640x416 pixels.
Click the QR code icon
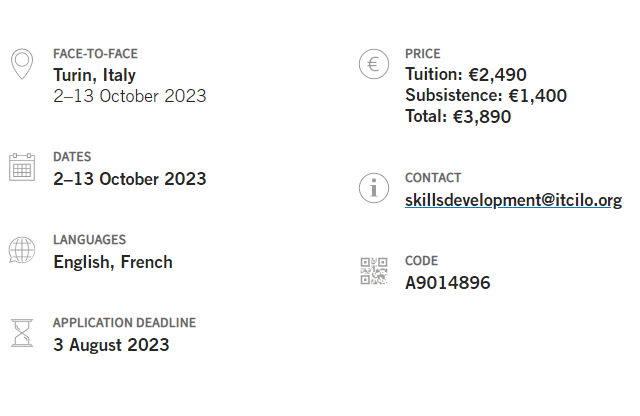(373, 271)
